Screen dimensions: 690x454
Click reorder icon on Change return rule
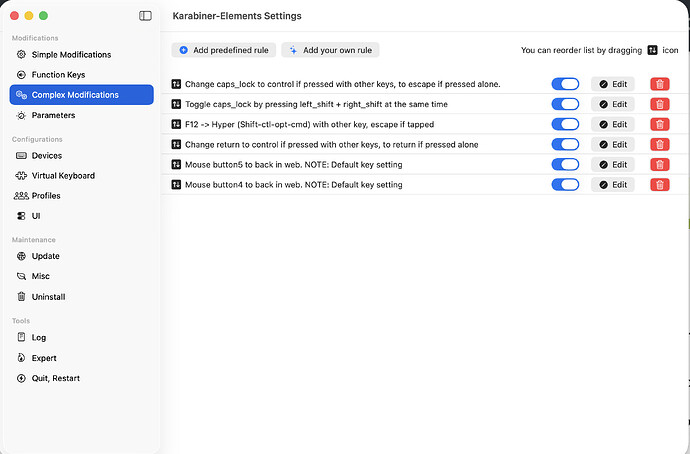[x=177, y=145]
